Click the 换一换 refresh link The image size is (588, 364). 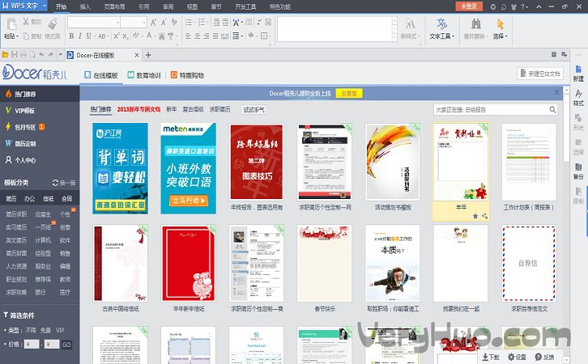[64, 183]
